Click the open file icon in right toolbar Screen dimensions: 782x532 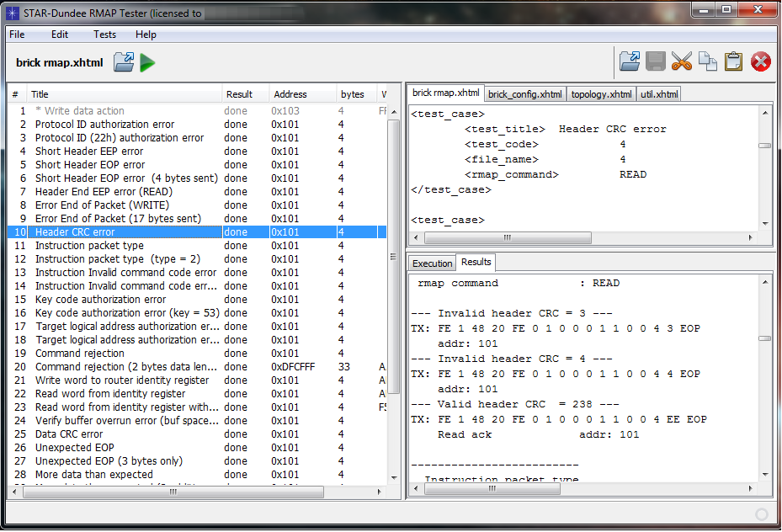click(630, 61)
